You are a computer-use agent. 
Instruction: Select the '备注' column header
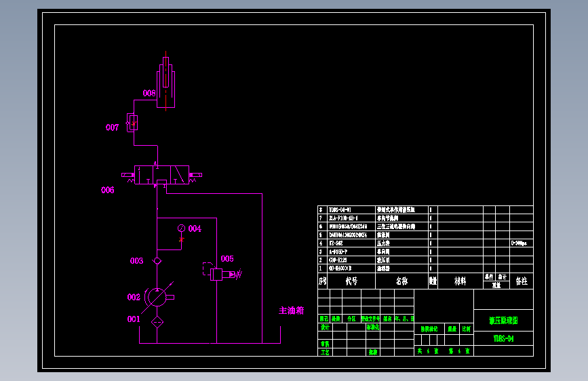tap(522, 281)
